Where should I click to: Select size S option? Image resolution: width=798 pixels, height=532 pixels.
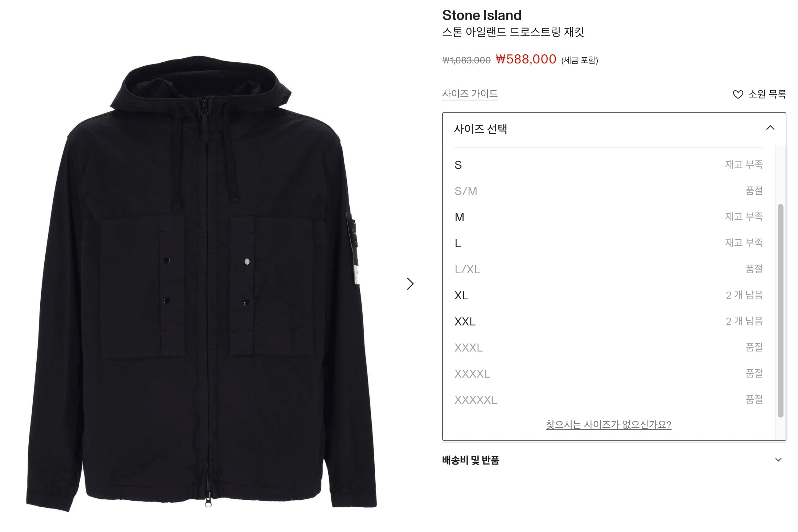click(609, 165)
